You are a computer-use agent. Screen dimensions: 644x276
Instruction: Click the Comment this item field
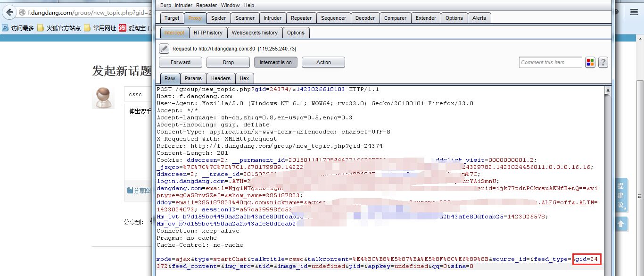(x=551, y=62)
